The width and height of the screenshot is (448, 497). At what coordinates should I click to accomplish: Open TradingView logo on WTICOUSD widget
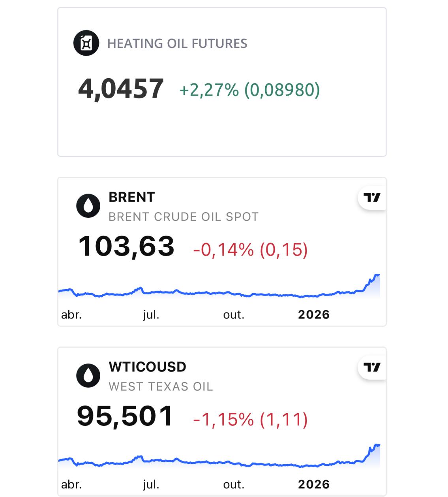[x=372, y=367]
